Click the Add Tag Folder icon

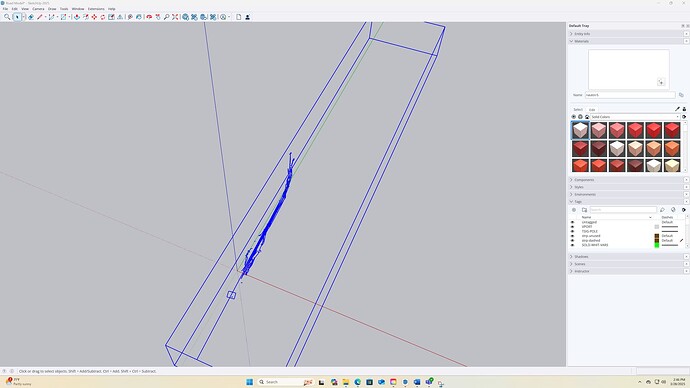pyautogui.click(x=584, y=210)
